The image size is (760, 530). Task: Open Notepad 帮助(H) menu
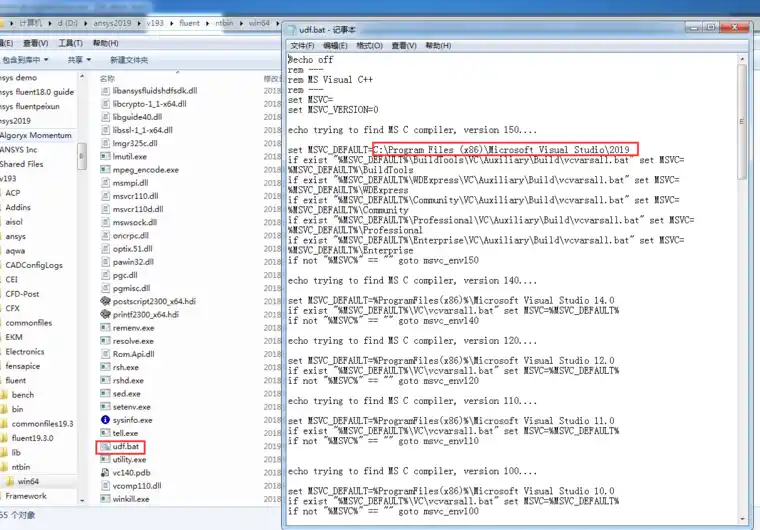(x=438, y=46)
